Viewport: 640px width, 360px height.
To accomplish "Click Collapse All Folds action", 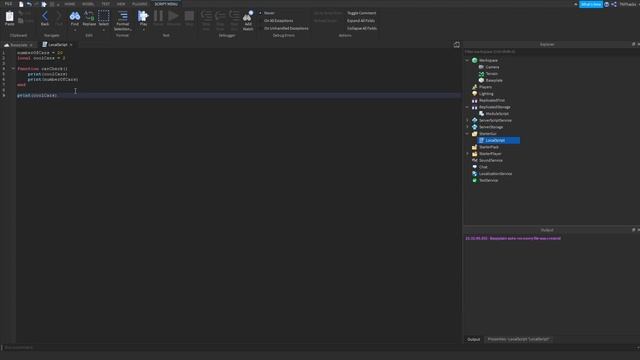I will (x=362, y=29).
